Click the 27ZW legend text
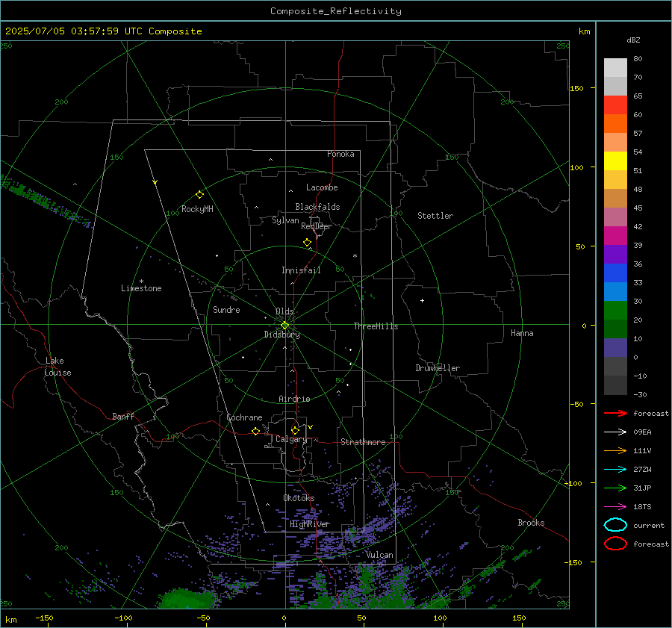 (642, 470)
